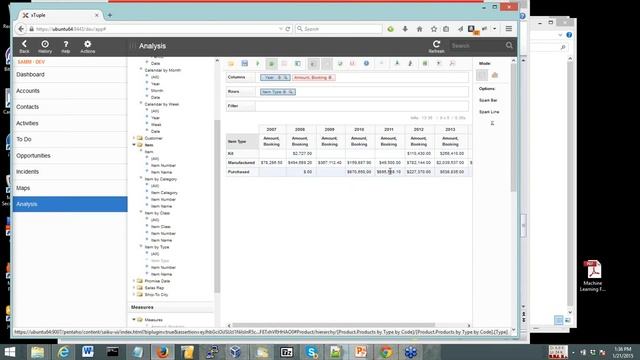Click Calendar by Week hierarchy
Screen dimensions: 640x360
[162, 104]
